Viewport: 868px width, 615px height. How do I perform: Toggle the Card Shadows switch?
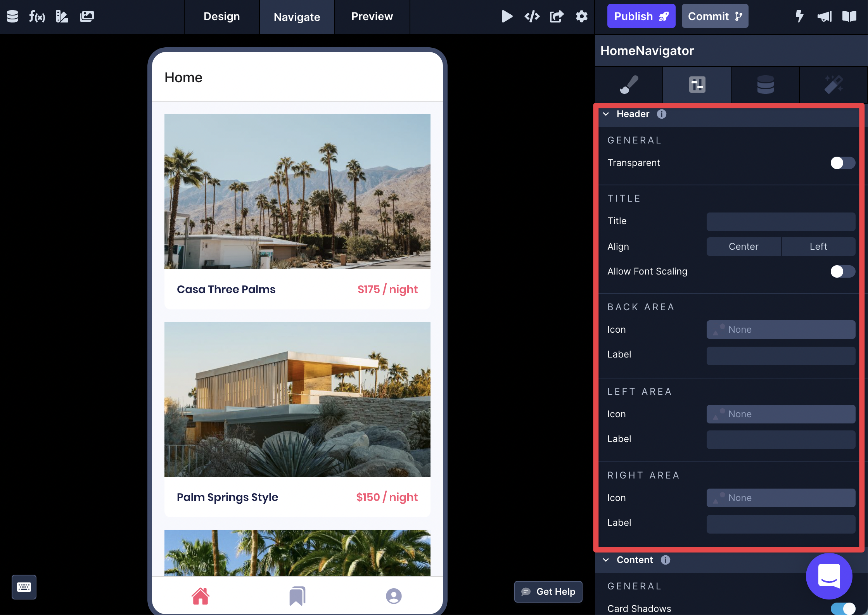pos(843,609)
